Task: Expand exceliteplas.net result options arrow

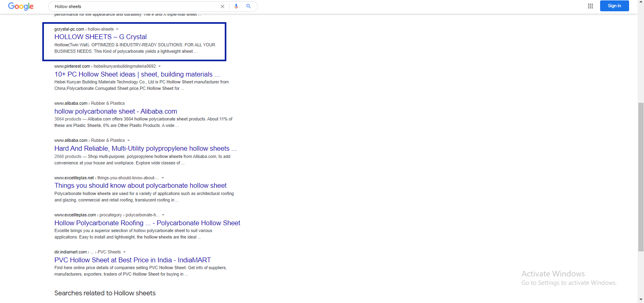Action: pos(163,178)
